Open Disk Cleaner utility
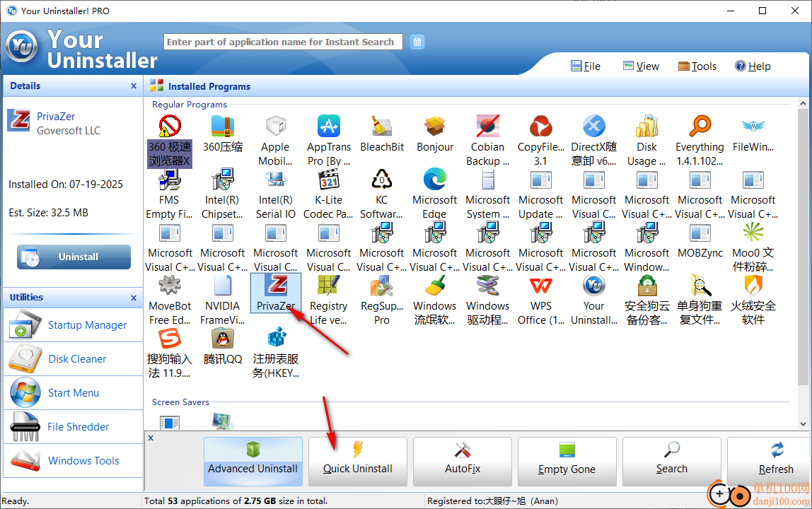 click(73, 359)
